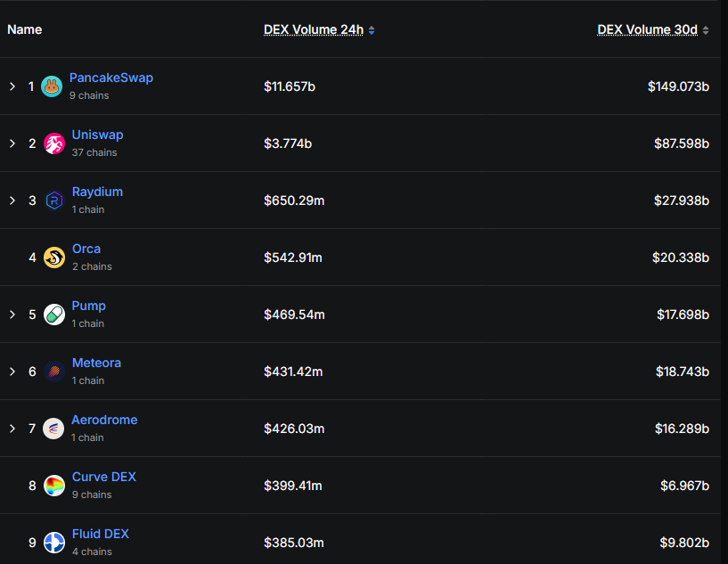Viewport: 728px width, 564px height.
Task: Click the Raydium hexagon logo icon
Action: tap(54, 200)
